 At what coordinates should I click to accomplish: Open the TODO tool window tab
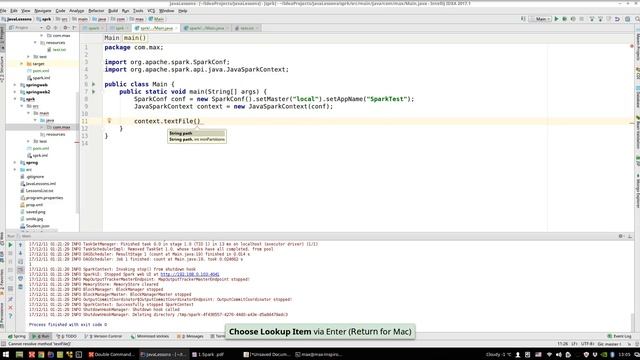coord(67,336)
